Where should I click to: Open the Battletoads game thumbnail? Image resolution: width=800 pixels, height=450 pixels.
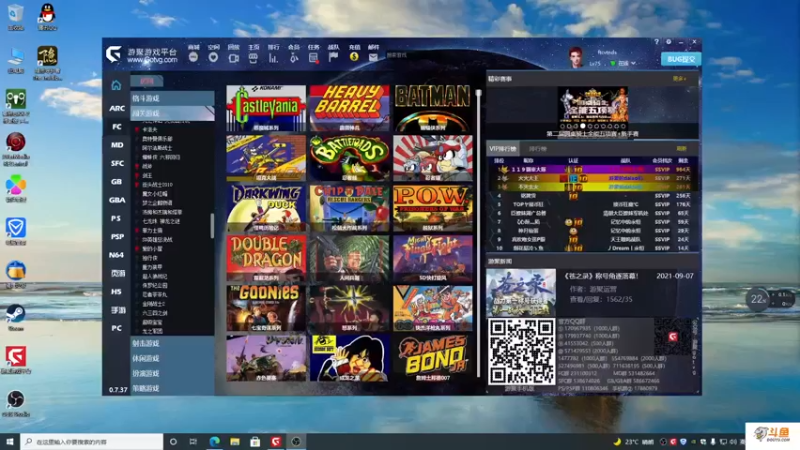click(x=349, y=158)
